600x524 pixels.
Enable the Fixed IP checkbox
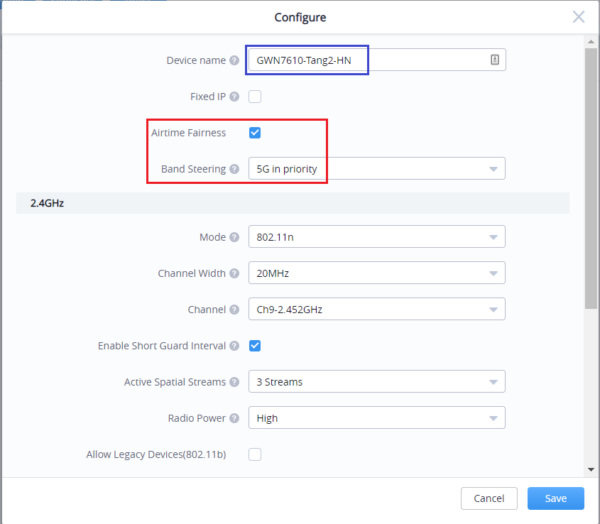(255, 97)
